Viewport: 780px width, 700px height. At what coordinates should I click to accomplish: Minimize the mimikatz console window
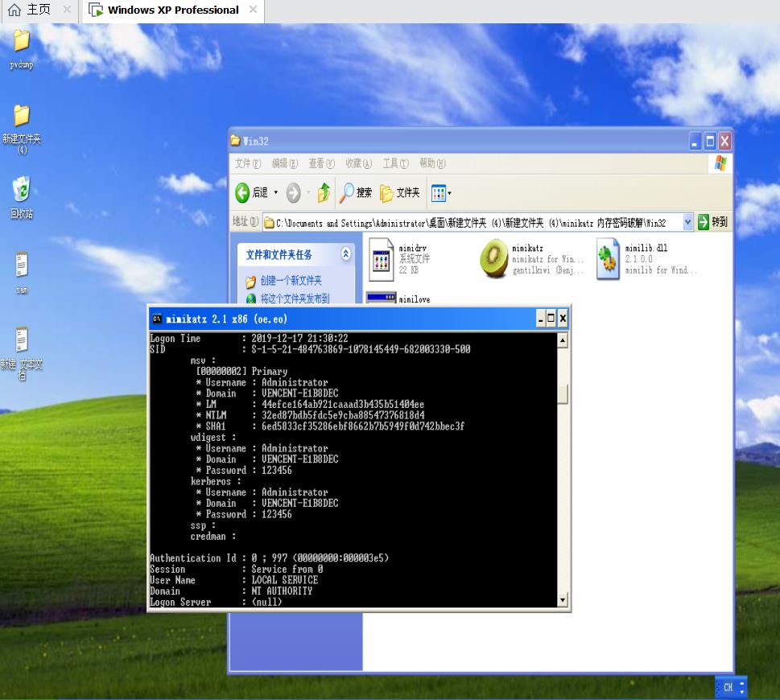(x=540, y=319)
